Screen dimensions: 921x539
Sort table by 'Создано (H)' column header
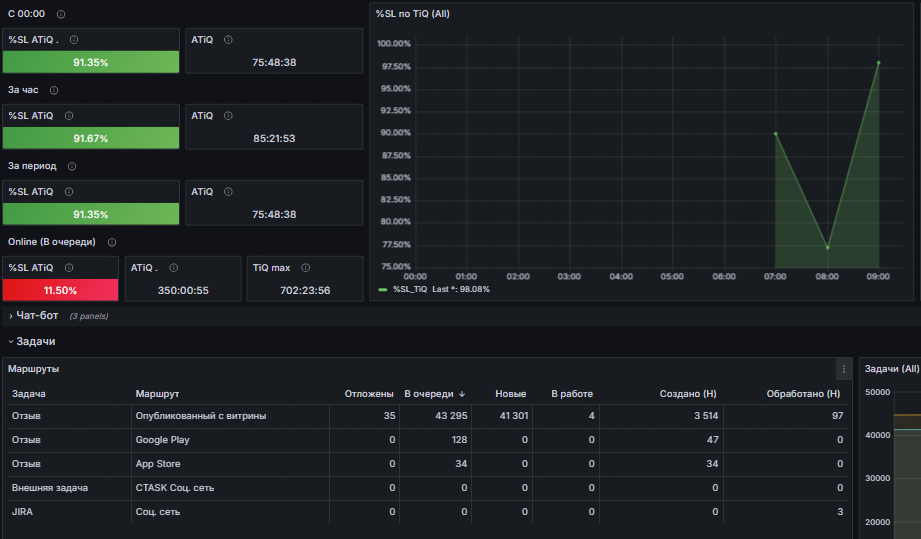pos(688,394)
